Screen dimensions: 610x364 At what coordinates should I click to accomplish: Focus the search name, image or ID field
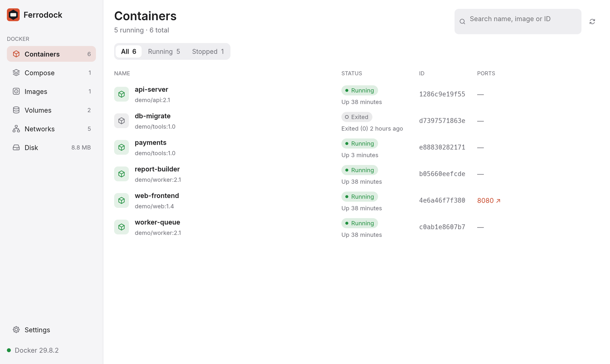(x=518, y=21)
